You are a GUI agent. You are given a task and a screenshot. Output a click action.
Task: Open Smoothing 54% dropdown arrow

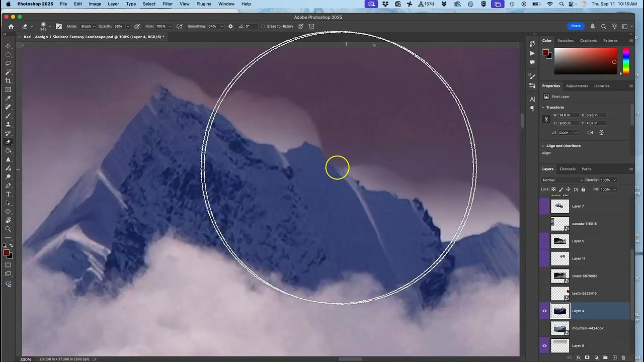click(222, 26)
